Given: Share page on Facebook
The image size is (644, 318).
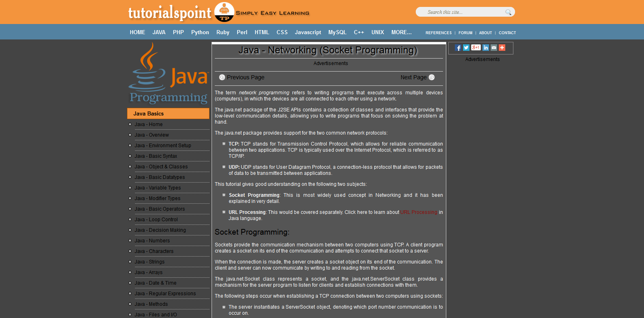Looking at the screenshot, I should (458, 48).
